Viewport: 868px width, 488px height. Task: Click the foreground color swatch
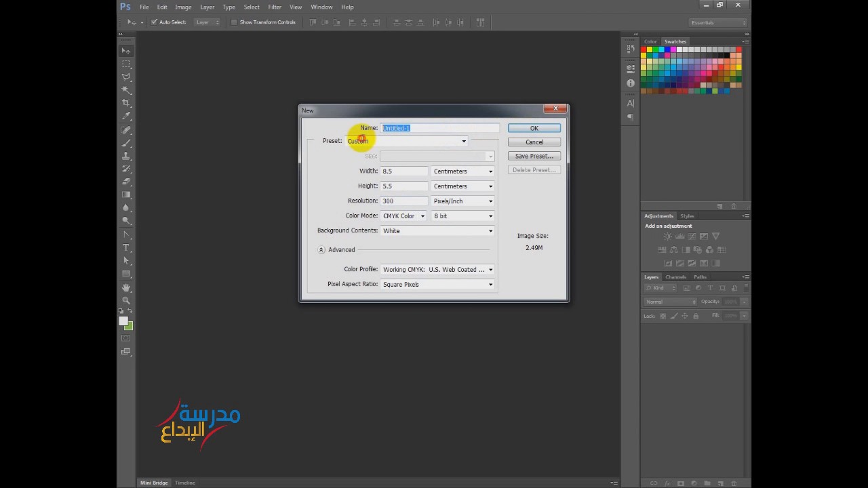coord(123,321)
